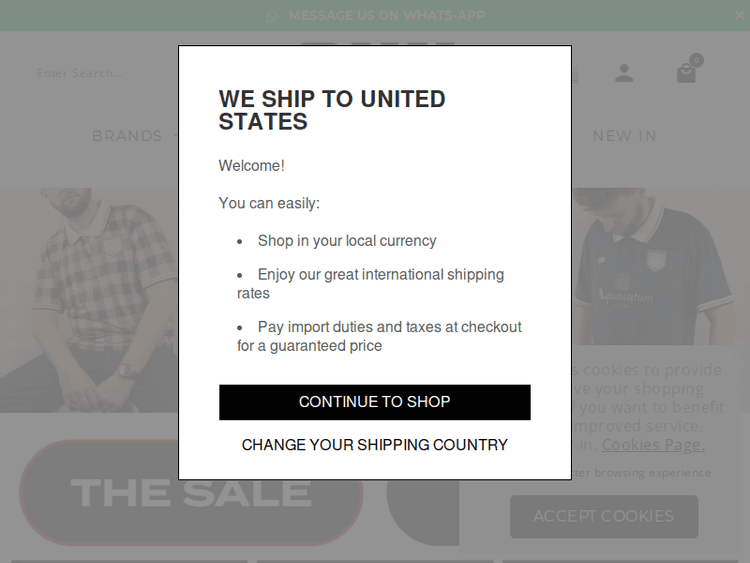Click the Continue to Shop button
The height and width of the screenshot is (563, 750).
pos(374,402)
